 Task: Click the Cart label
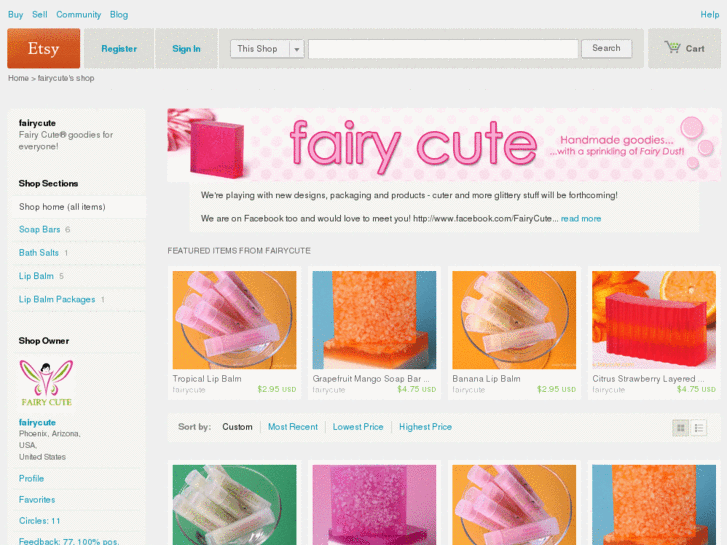coord(695,49)
